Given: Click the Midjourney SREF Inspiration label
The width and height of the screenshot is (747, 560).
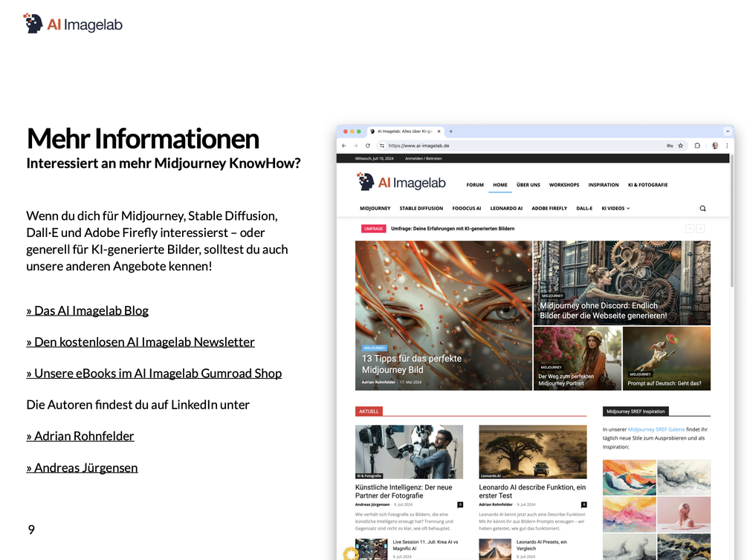Looking at the screenshot, I should tap(636, 411).
